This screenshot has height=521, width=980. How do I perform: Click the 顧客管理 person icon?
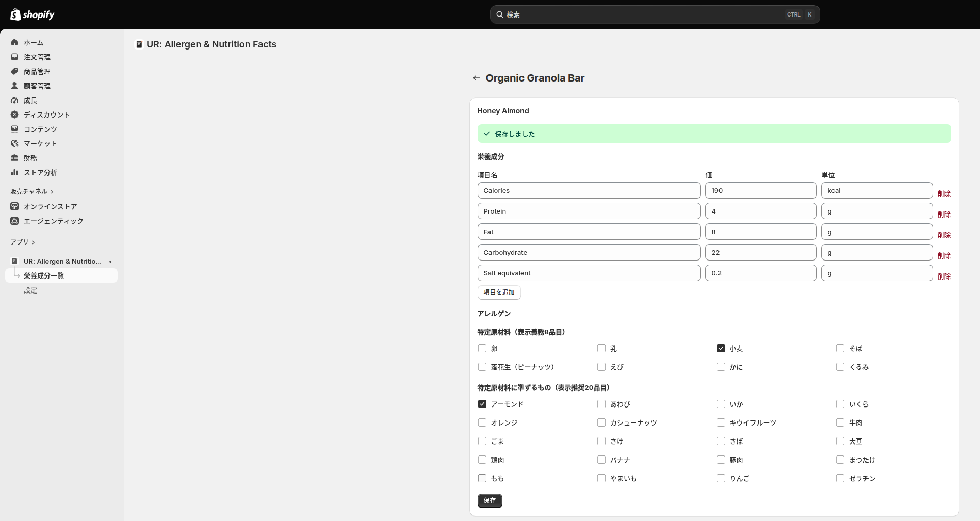pos(14,86)
